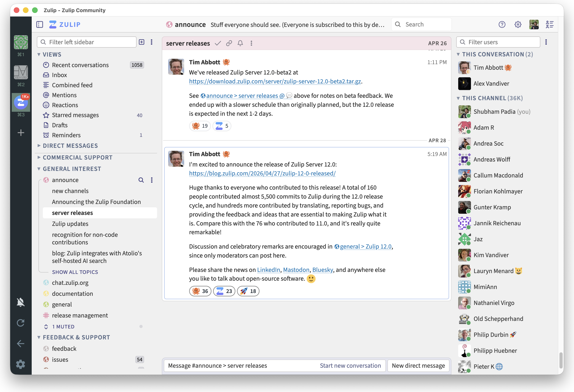Select Zulip organization icon with 1K+ badge
Image resolution: width=574 pixels, height=392 pixels.
tap(21, 102)
